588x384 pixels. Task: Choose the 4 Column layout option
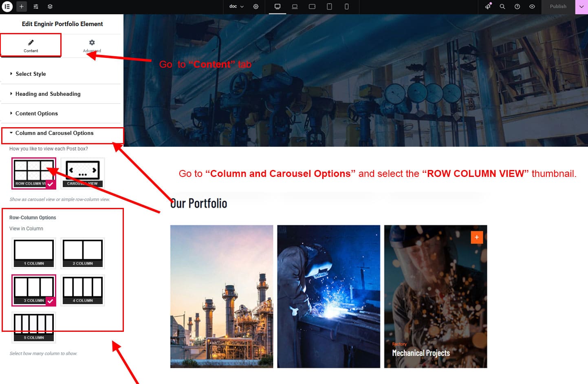pos(83,290)
